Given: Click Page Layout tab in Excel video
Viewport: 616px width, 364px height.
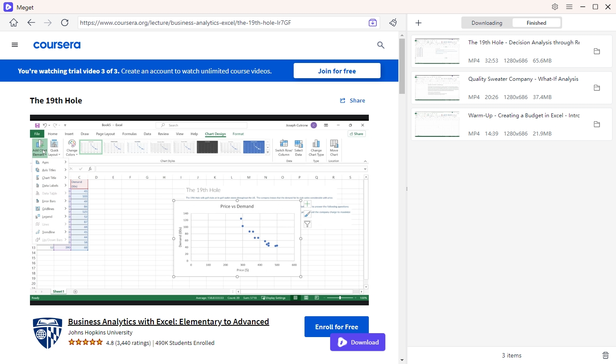Looking at the screenshot, I should point(106,134).
